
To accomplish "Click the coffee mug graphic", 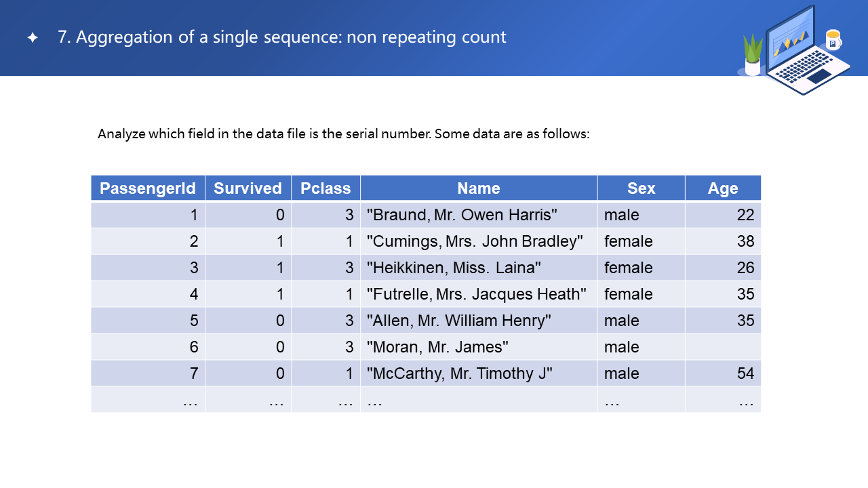I will (833, 40).
